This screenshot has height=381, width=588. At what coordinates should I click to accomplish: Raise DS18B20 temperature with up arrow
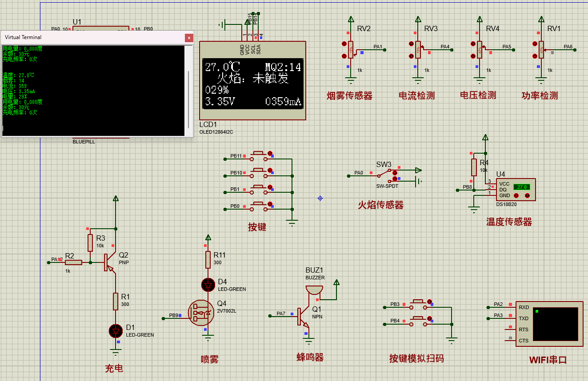coord(527,195)
